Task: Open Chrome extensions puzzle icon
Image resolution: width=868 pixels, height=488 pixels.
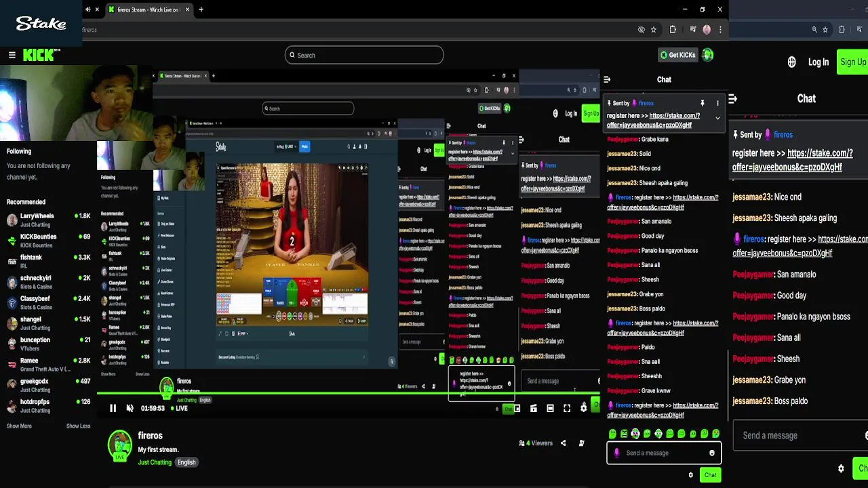Action: [673, 30]
